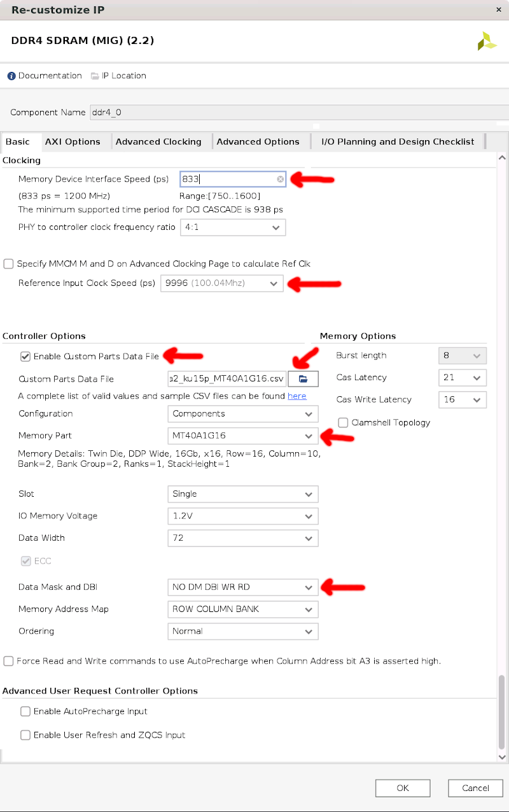Click the '(833 ps = 1200 MHz)' text
Image resolution: width=509 pixels, height=812 pixels.
tap(64, 196)
